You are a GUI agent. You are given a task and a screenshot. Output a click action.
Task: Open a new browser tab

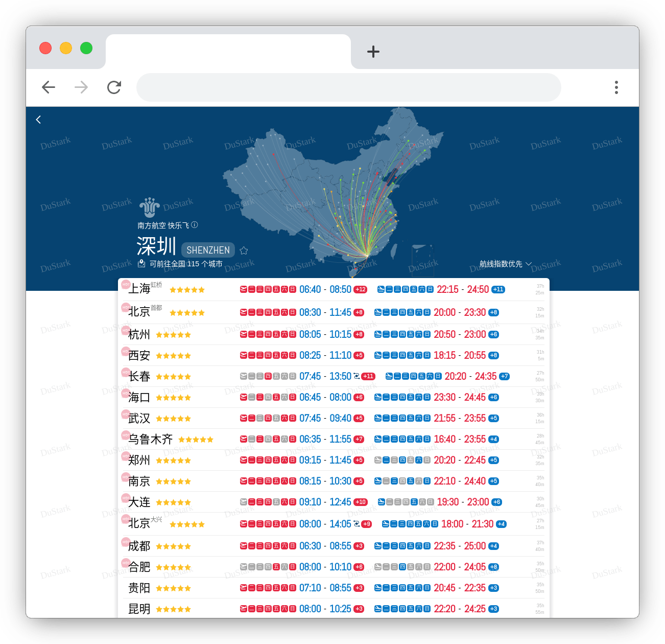tap(373, 52)
